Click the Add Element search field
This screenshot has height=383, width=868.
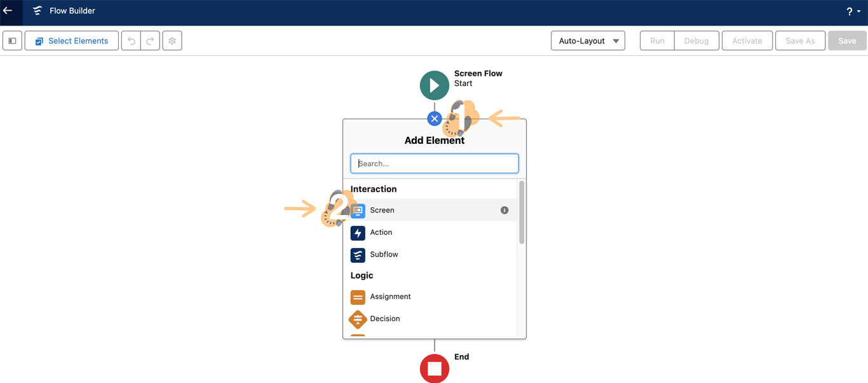pos(435,164)
